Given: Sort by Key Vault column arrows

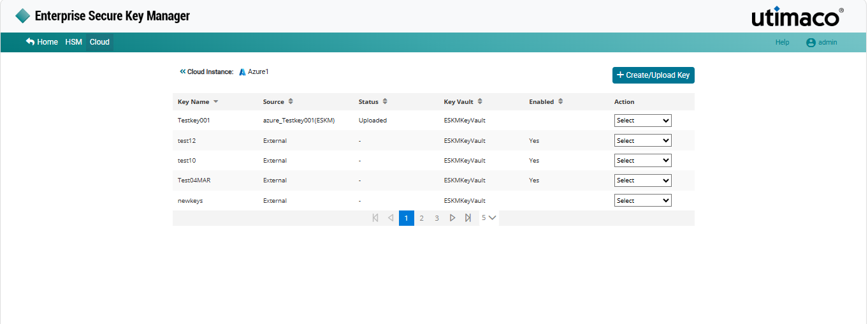Looking at the screenshot, I should [x=480, y=101].
